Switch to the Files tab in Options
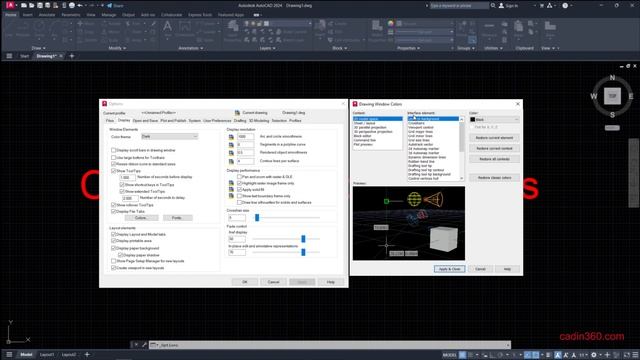 coord(110,121)
